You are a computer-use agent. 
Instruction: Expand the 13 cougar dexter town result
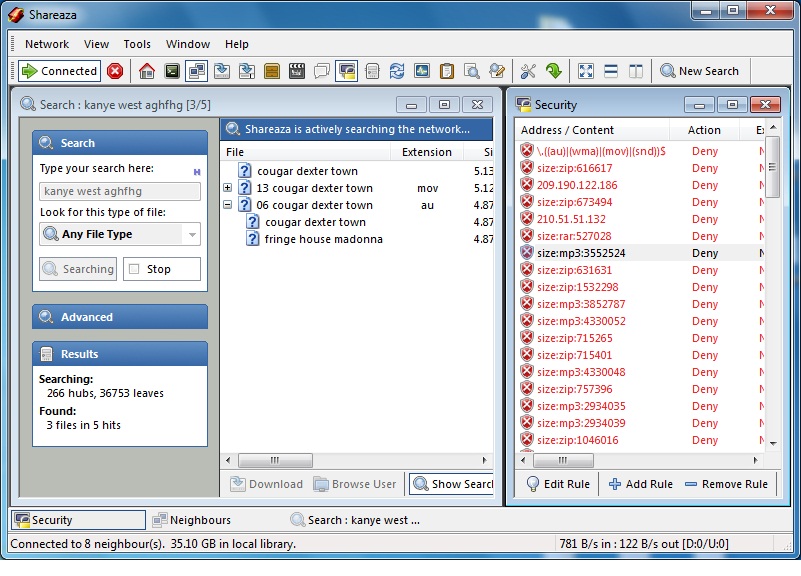pos(227,188)
